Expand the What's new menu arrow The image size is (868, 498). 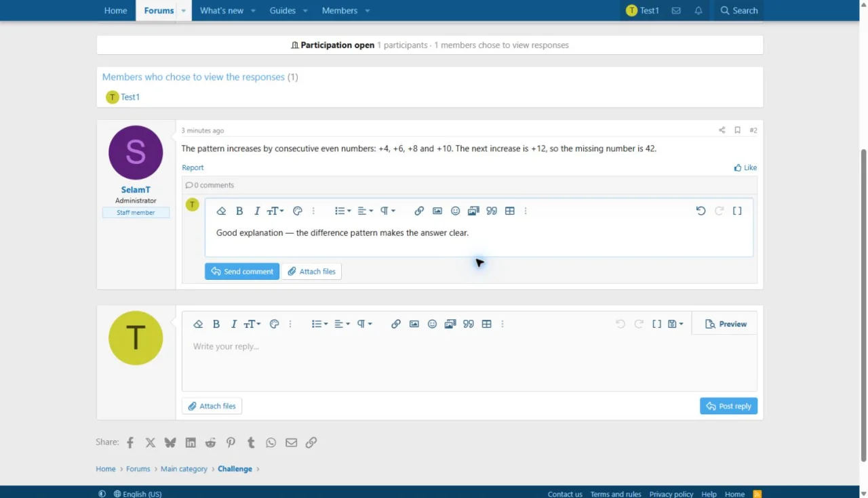(x=253, y=11)
